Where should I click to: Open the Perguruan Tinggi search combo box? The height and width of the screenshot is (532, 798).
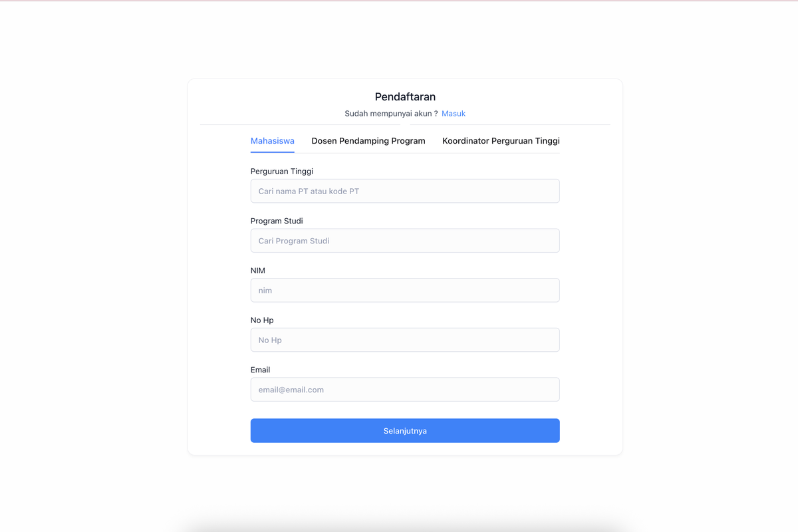405,191
